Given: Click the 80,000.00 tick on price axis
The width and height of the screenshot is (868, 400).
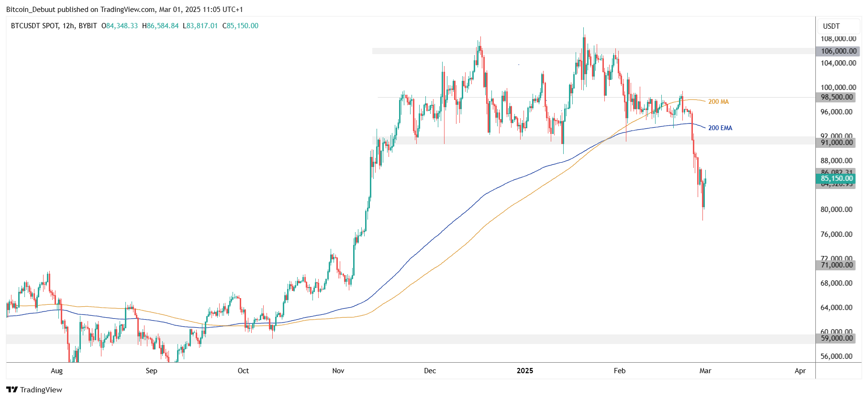Looking at the screenshot, I should pos(836,210).
